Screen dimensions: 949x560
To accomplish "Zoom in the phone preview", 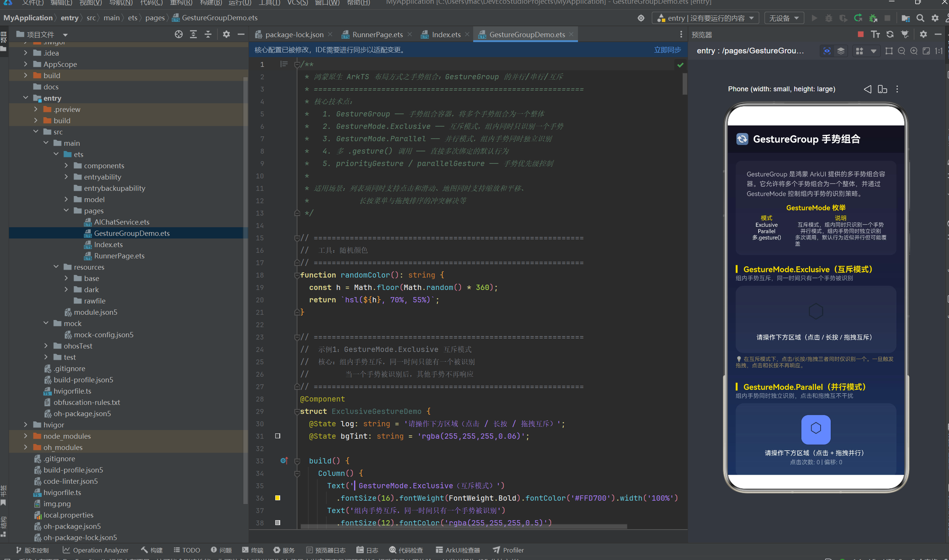I will point(914,51).
